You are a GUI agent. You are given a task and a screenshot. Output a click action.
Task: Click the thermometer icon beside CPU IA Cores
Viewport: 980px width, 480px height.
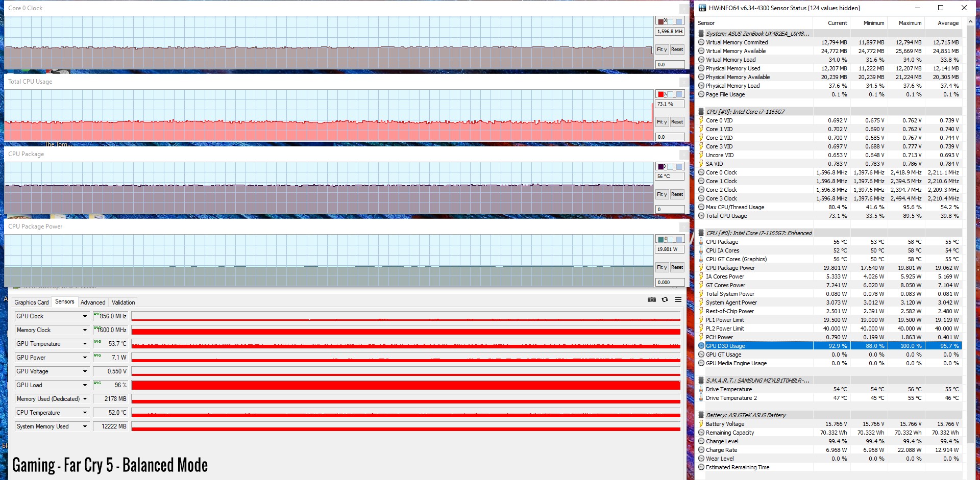[701, 250]
